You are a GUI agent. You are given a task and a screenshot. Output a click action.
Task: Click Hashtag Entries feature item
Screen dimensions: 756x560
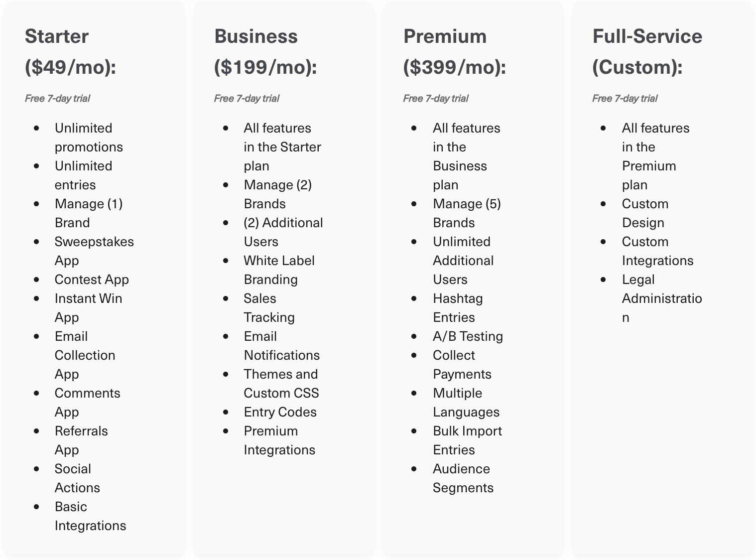(x=457, y=307)
